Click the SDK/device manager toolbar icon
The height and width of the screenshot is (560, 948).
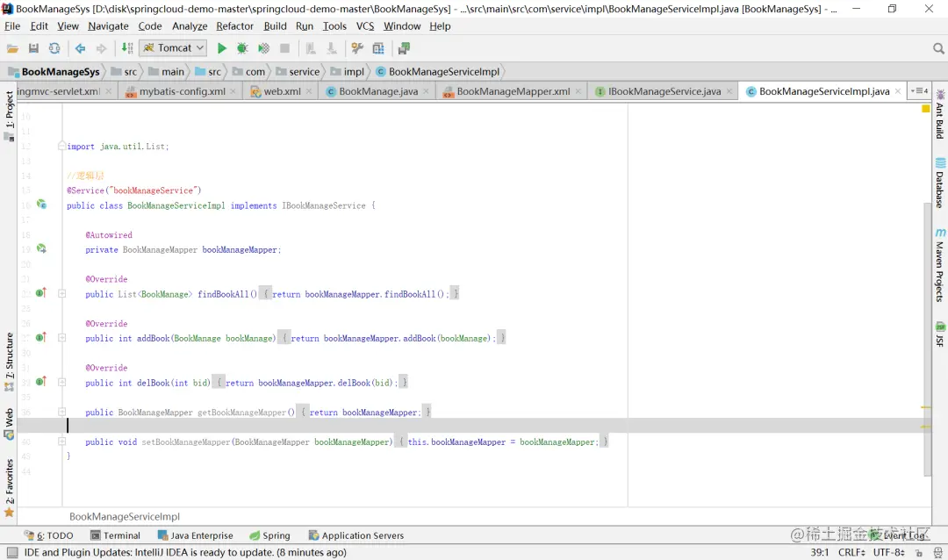[404, 48]
